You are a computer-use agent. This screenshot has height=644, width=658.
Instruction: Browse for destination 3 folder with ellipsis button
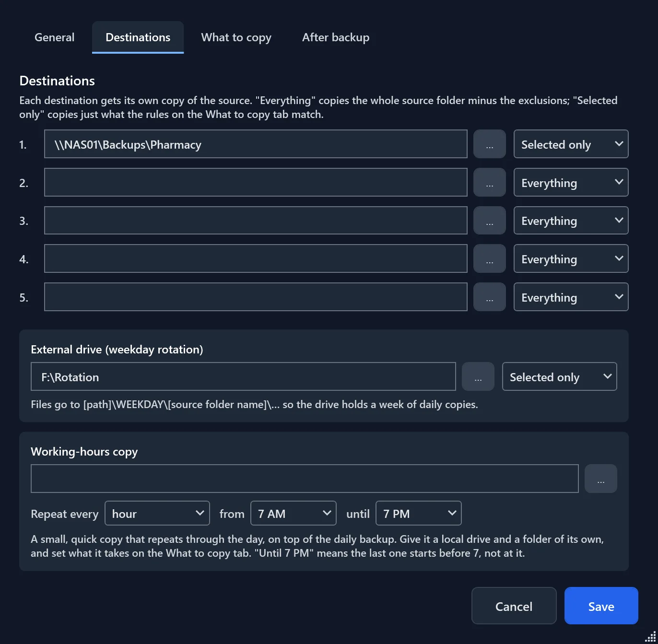[x=490, y=221]
